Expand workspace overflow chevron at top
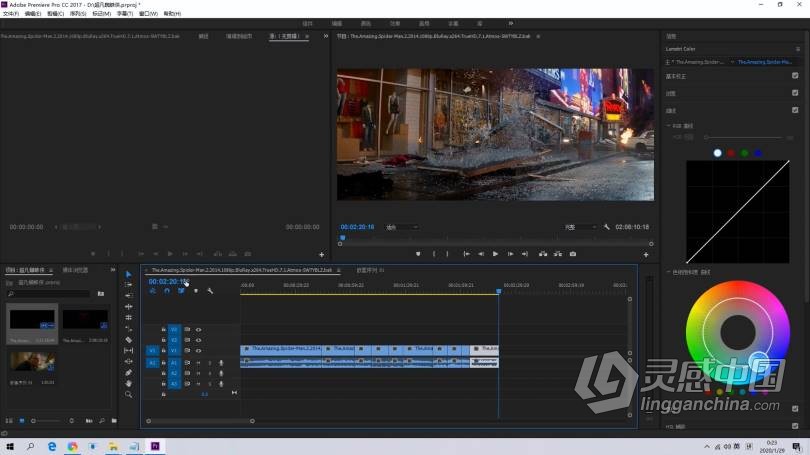The height and width of the screenshot is (455, 810). (511, 23)
